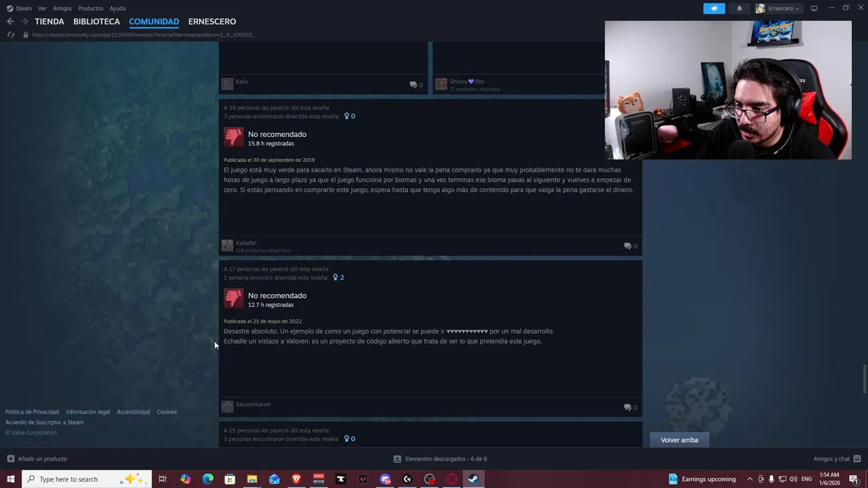Viewport: 868px width, 488px height.
Task: Open Opera browser from taskbar
Action: click(452, 479)
